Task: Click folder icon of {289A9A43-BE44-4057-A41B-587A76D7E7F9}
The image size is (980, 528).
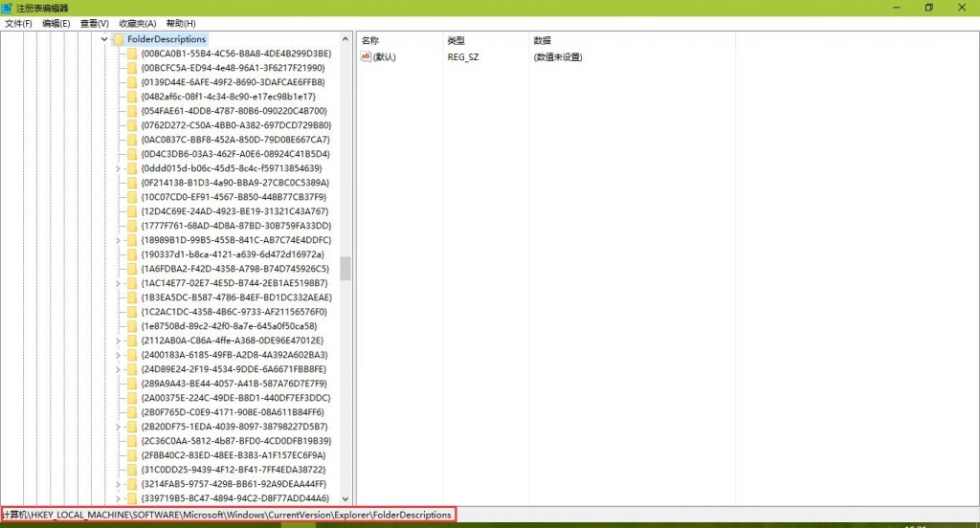Action: (x=132, y=384)
